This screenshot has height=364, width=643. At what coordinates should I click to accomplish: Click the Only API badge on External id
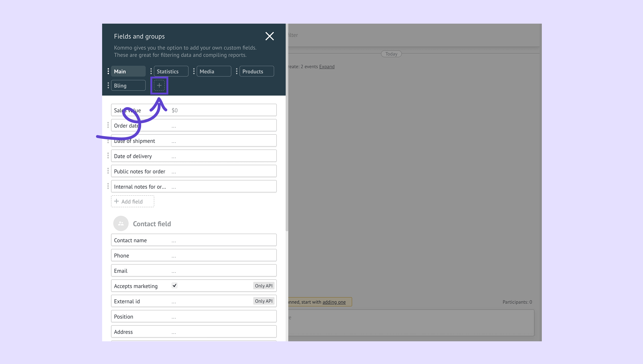click(x=264, y=301)
